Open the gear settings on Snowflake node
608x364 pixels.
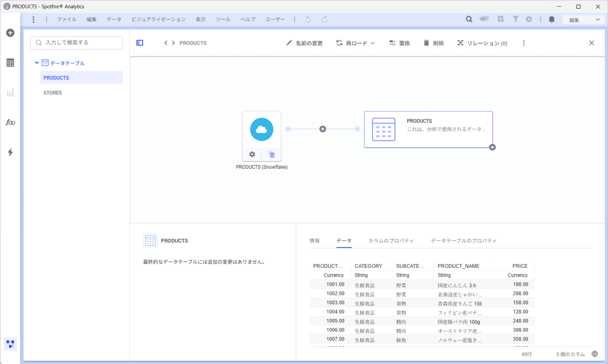point(252,154)
